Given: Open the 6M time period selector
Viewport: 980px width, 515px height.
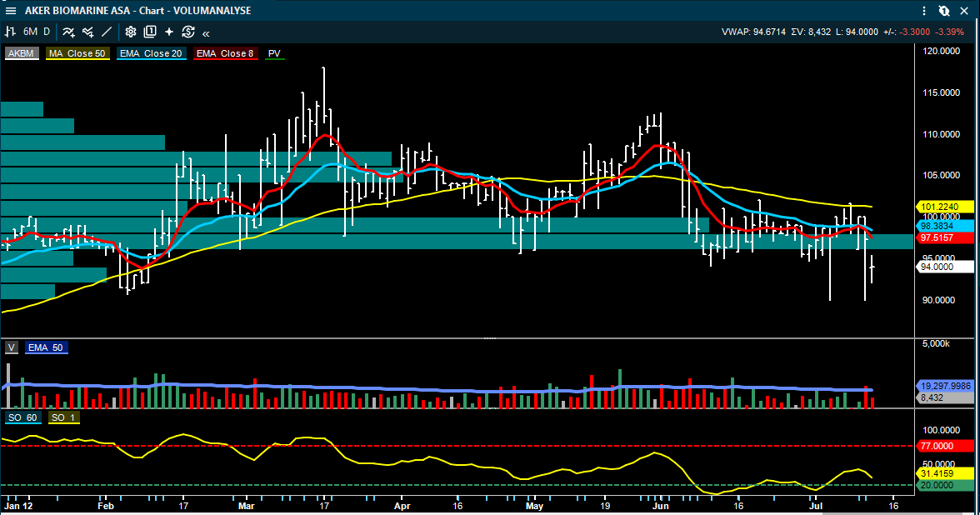Looking at the screenshot, I should 30,32.
